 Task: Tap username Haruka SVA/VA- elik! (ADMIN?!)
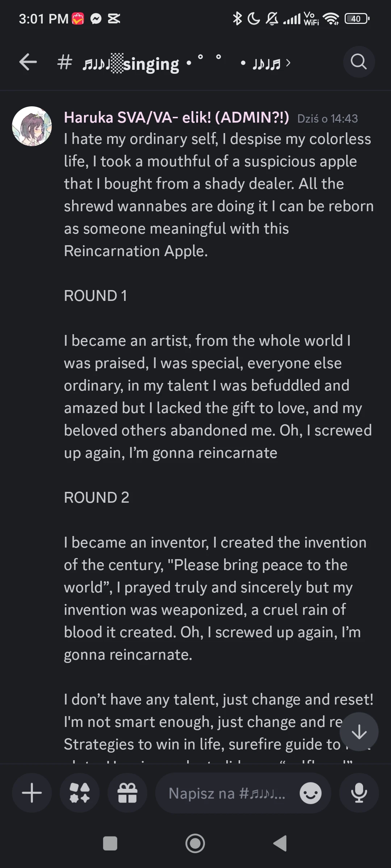point(176,118)
